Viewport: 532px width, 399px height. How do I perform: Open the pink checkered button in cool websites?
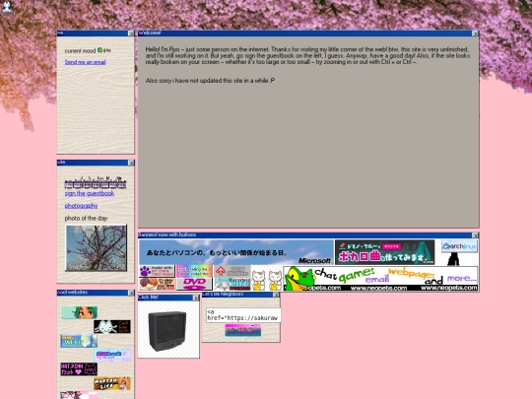(x=79, y=395)
